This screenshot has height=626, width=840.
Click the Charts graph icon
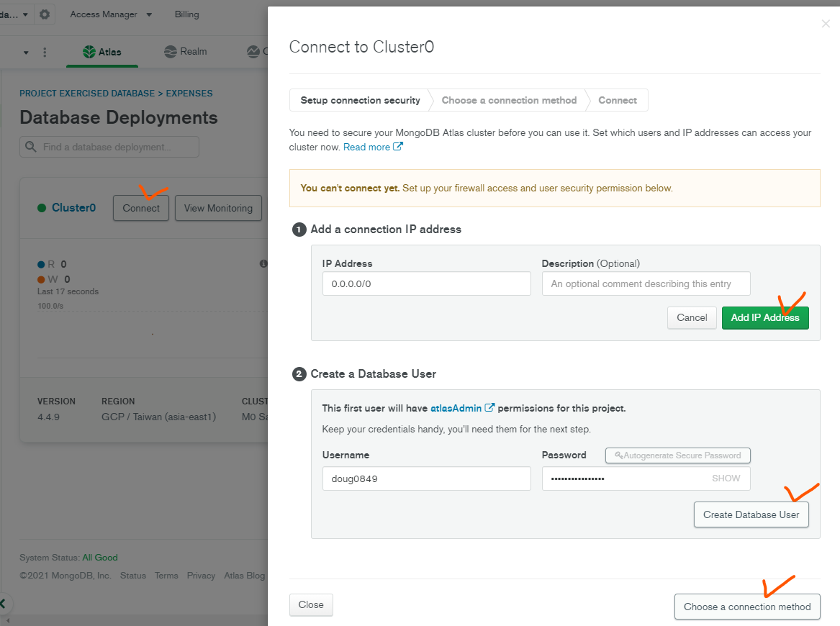point(253,52)
